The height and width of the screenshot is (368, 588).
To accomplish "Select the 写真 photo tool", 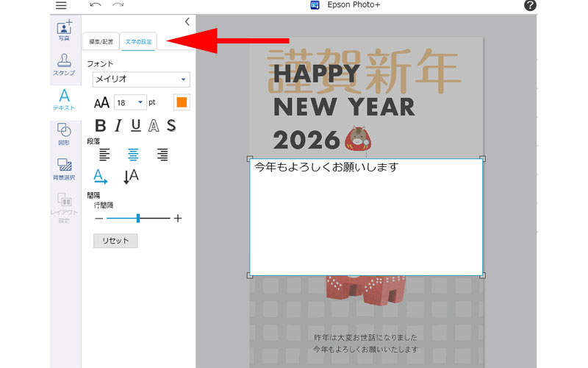I will pos(64,31).
